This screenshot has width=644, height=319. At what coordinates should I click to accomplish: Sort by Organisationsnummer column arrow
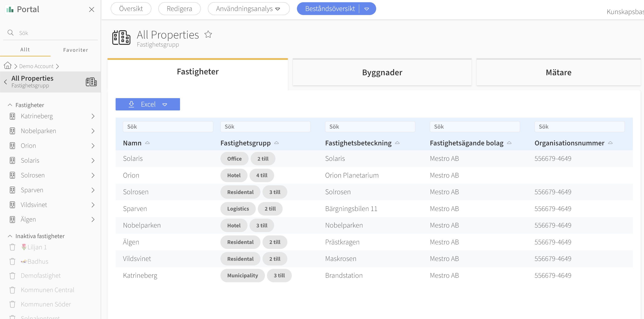point(610,143)
